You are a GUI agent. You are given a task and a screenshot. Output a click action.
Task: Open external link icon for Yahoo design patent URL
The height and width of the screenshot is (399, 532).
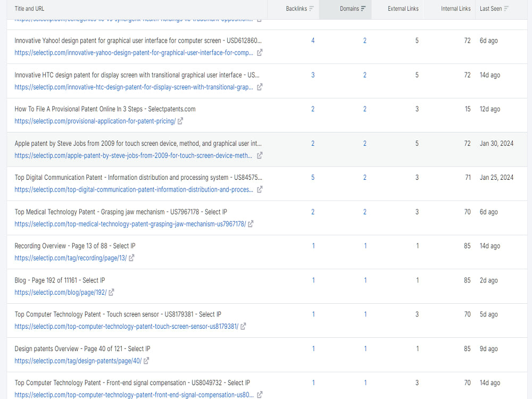click(x=260, y=53)
